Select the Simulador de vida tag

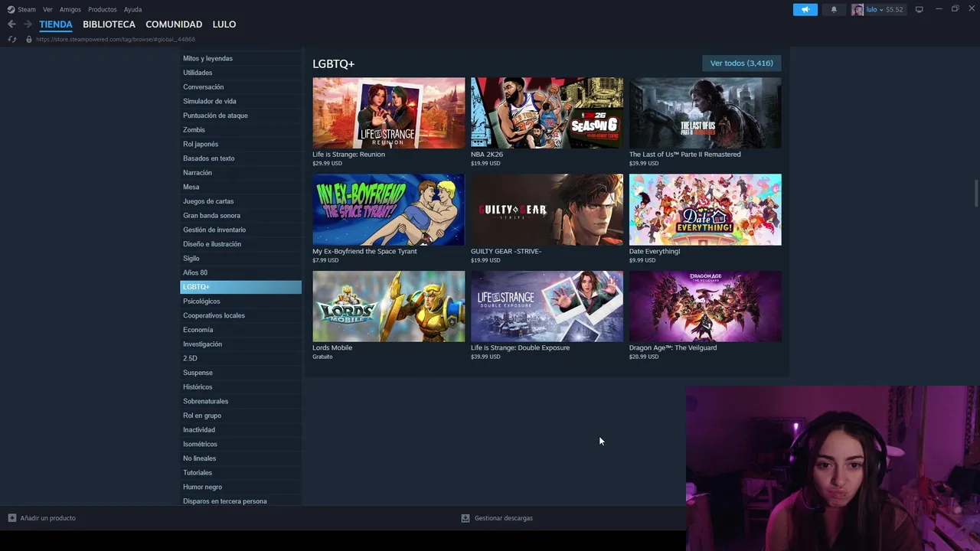240,101
